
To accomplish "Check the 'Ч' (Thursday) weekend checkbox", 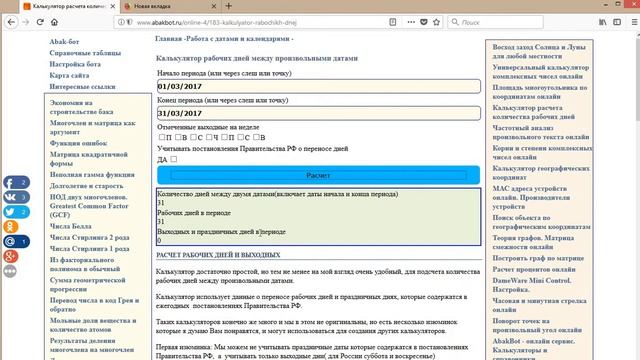I will point(209,137).
